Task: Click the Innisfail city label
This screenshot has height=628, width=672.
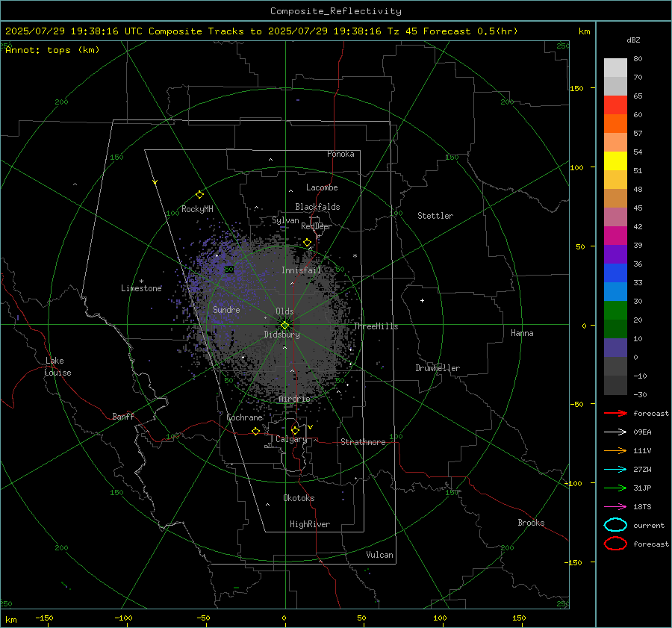Action: tap(302, 270)
